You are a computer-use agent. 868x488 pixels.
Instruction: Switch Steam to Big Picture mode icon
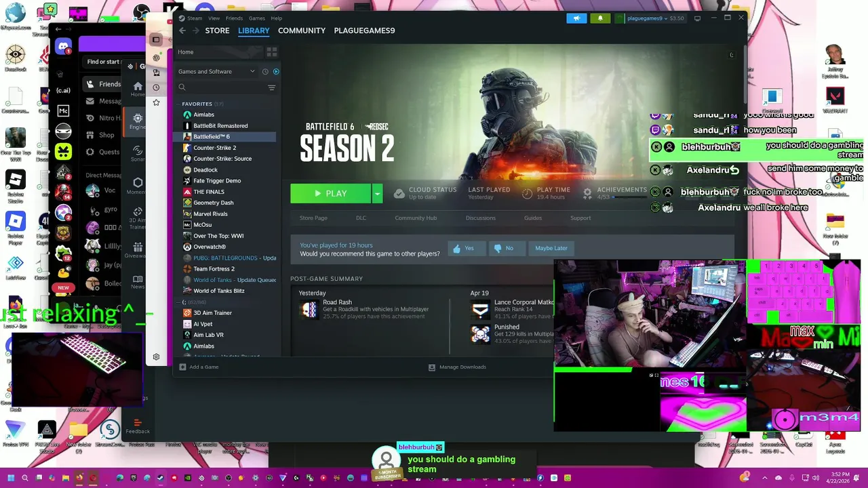pos(697,18)
